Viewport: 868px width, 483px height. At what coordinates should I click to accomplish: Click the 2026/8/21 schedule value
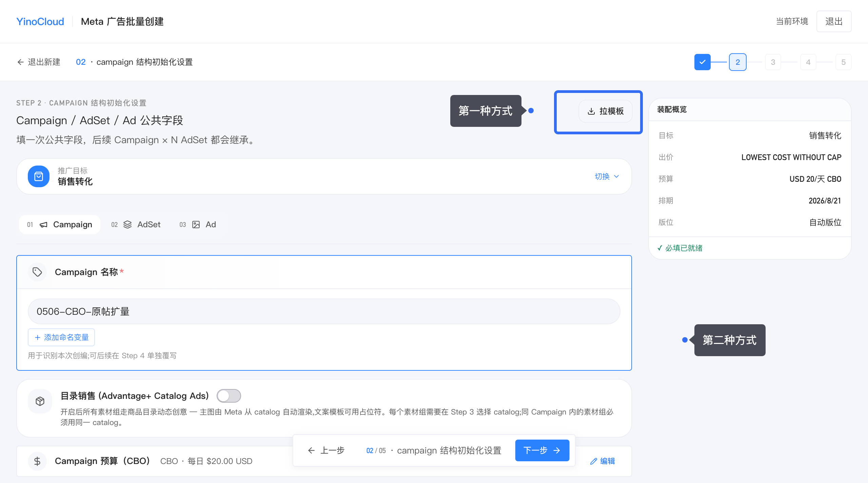pos(825,201)
